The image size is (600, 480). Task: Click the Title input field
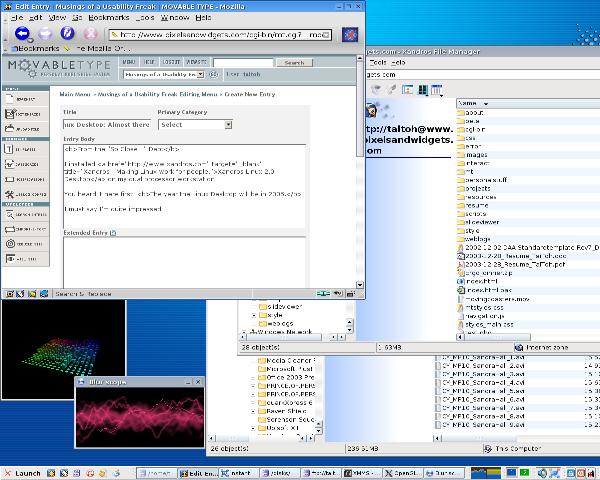pyautogui.click(x=107, y=124)
